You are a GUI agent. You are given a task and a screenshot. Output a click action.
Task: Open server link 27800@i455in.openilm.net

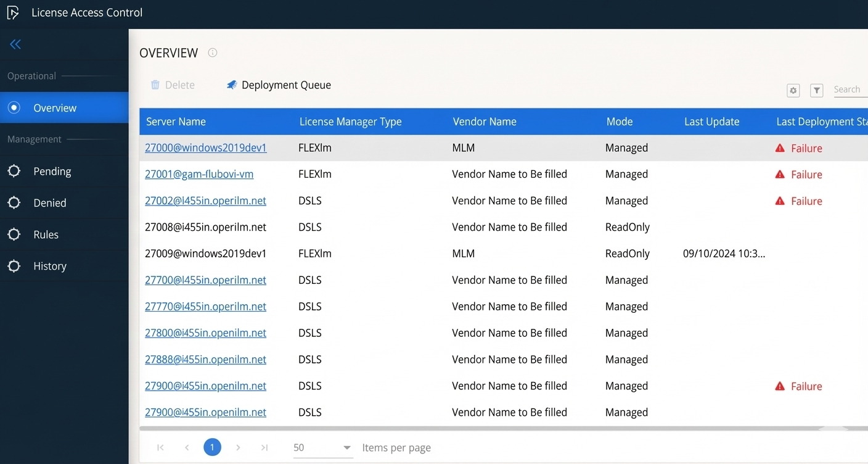point(206,333)
